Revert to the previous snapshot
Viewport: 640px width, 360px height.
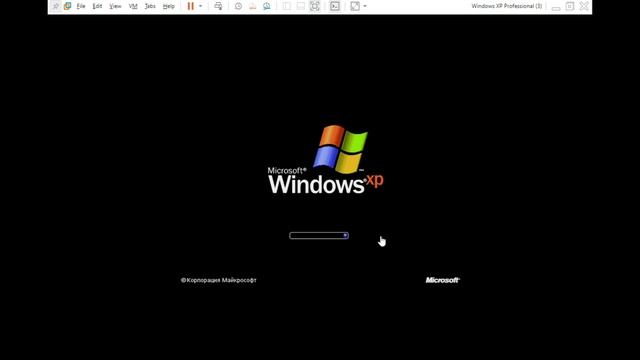[253, 6]
